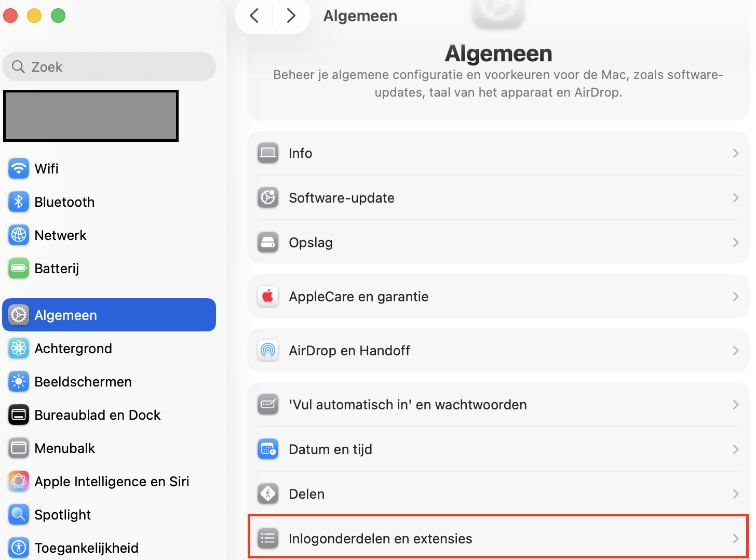Click the forward navigation arrow
756x560 pixels.
[291, 16]
